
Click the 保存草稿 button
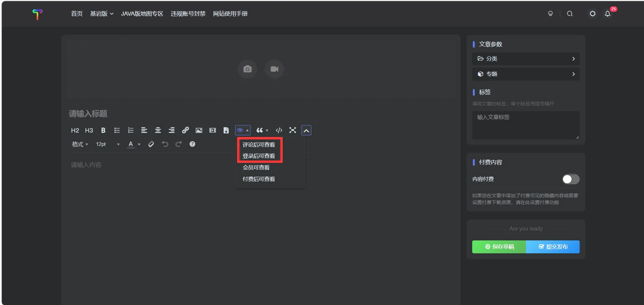499,247
